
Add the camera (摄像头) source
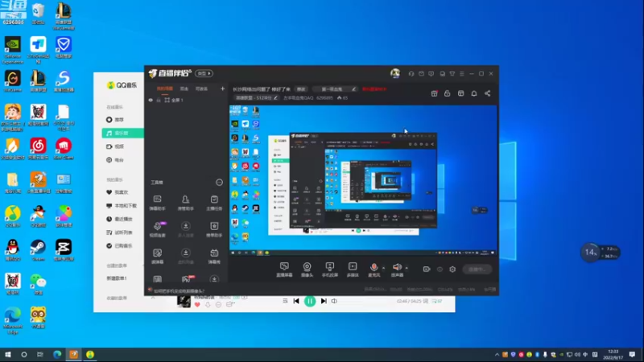click(x=307, y=269)
